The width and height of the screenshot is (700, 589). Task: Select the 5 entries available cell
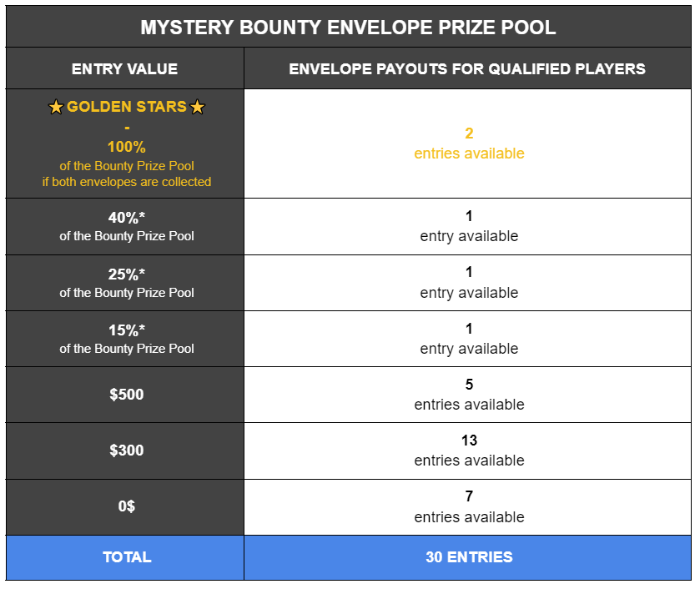(469, 395)
